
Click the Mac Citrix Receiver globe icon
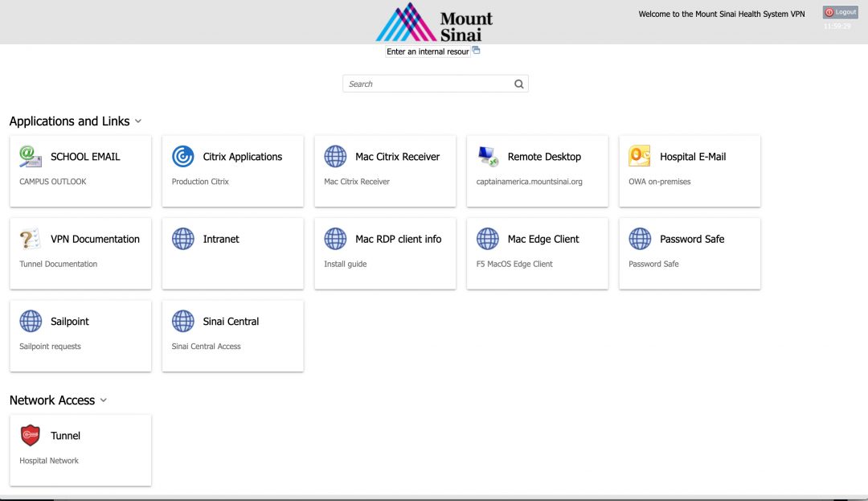point(335,156)
